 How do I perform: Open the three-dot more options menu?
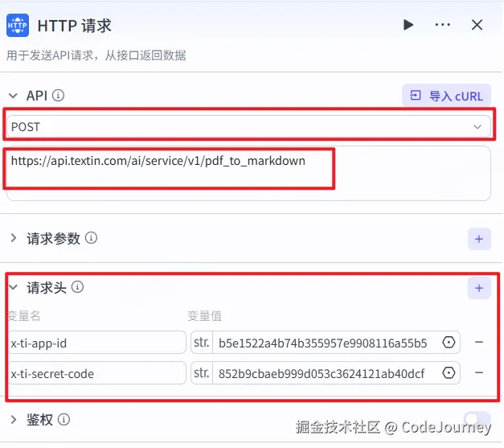(443, 25)
